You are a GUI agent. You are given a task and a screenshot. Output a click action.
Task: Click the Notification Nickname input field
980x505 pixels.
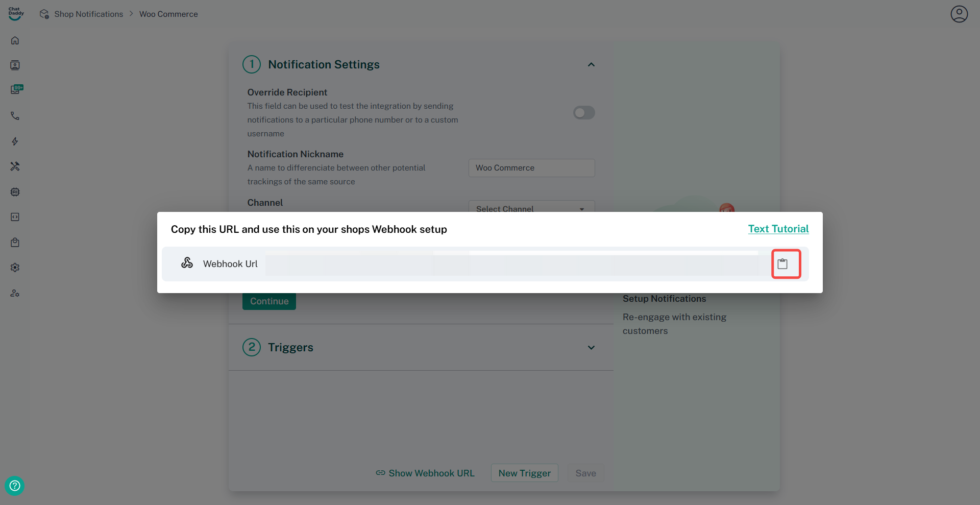531,168
